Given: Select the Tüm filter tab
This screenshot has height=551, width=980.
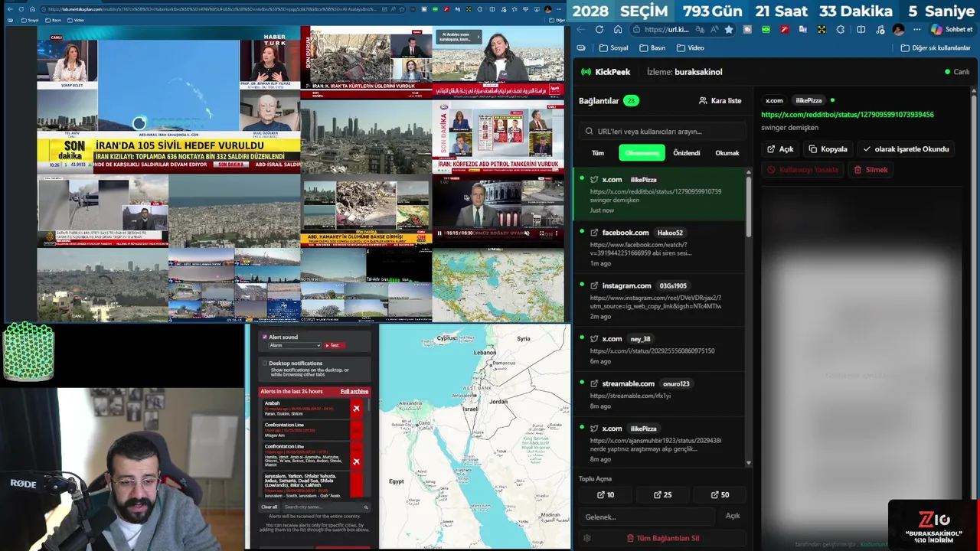Looking at the screenshot, I should coord(598,153).
